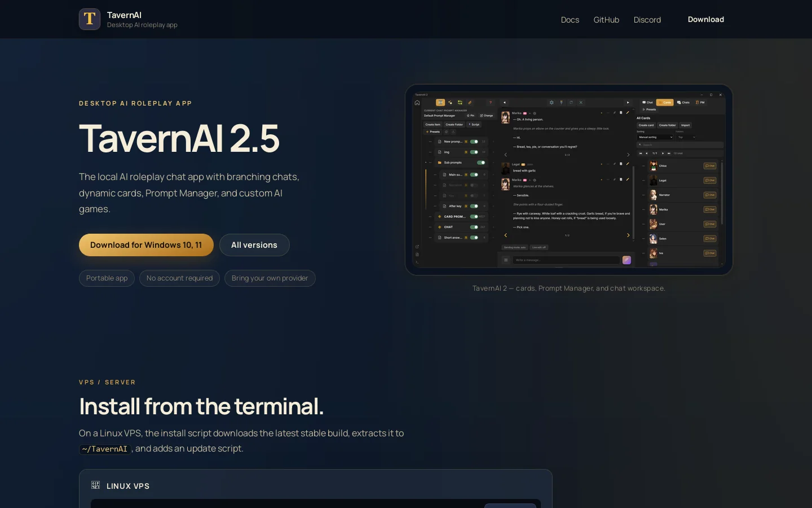Click the "TavernAI 2.5" headline
The height and width of the screenshot is (508, 812).
point(179,138)
